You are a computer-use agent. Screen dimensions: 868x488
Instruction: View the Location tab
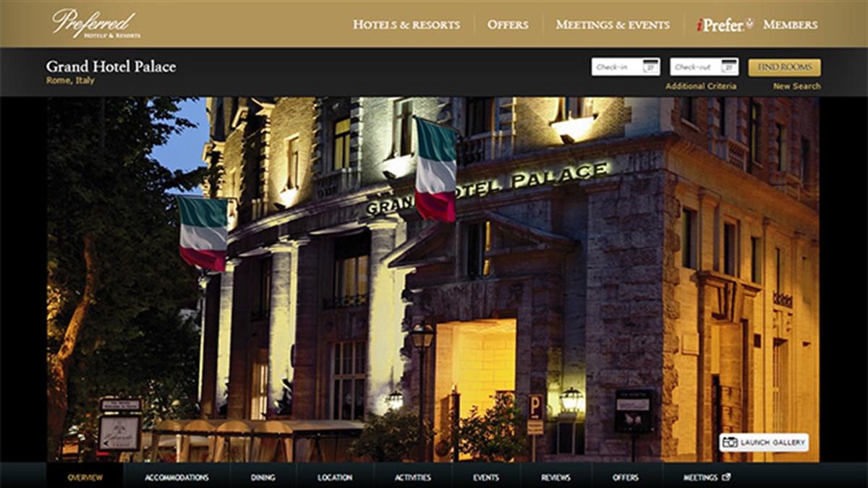pyautogui.click(x=335, y=478)
